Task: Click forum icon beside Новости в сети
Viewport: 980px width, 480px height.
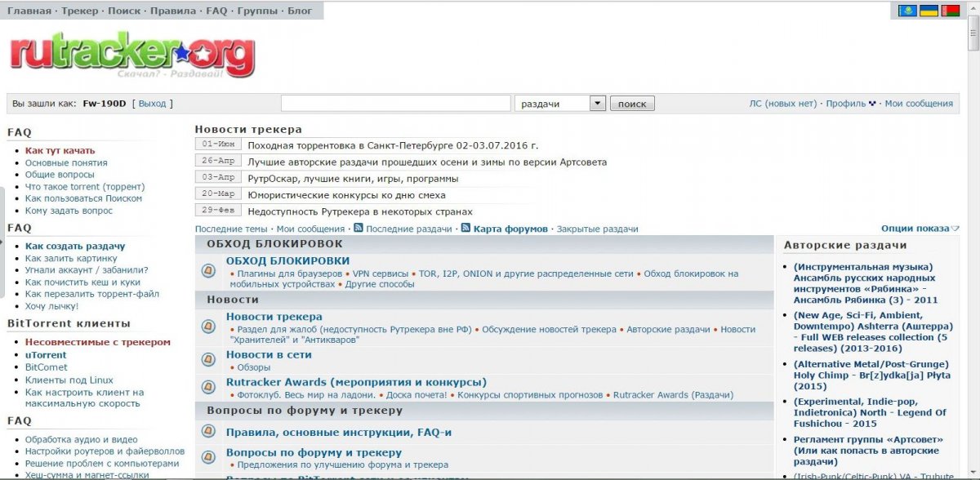Action: pyautogui.click(x=208, y=359)
